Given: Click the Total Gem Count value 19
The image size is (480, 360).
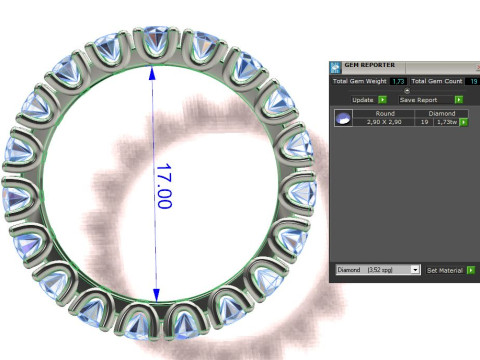Looking at the screenshot, I should (473, 81).
